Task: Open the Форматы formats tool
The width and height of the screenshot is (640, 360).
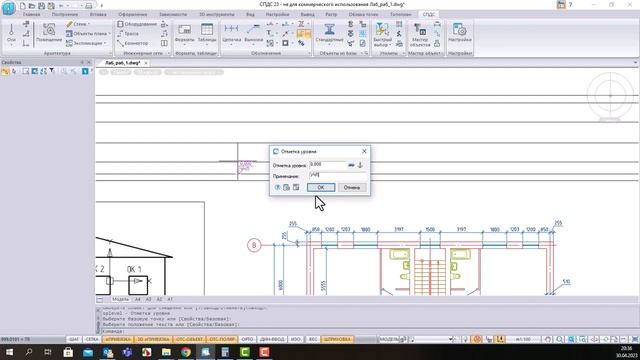Action: coord(184,33)
